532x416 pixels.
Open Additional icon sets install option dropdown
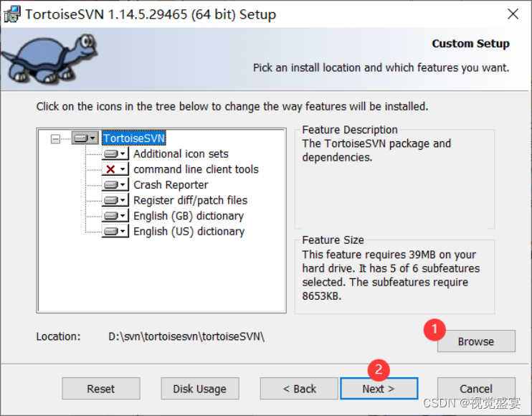click(x=115, y=153)
